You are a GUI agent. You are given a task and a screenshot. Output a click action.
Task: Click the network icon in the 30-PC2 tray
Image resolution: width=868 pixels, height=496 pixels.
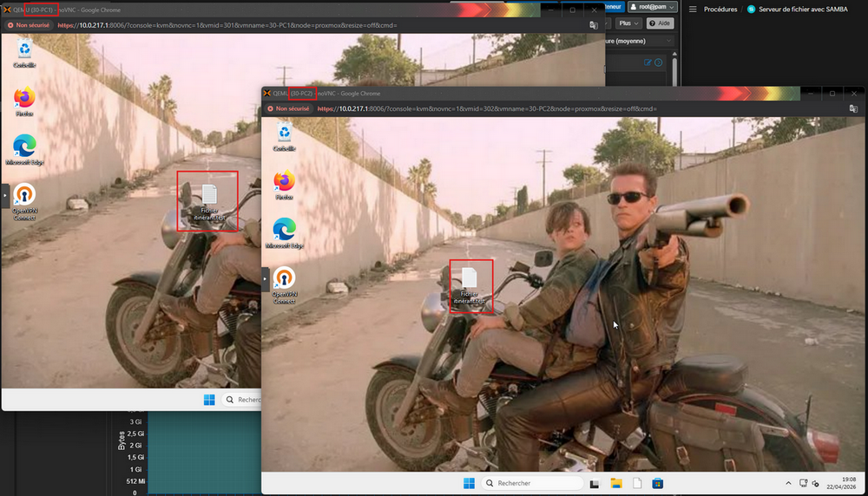803,483
